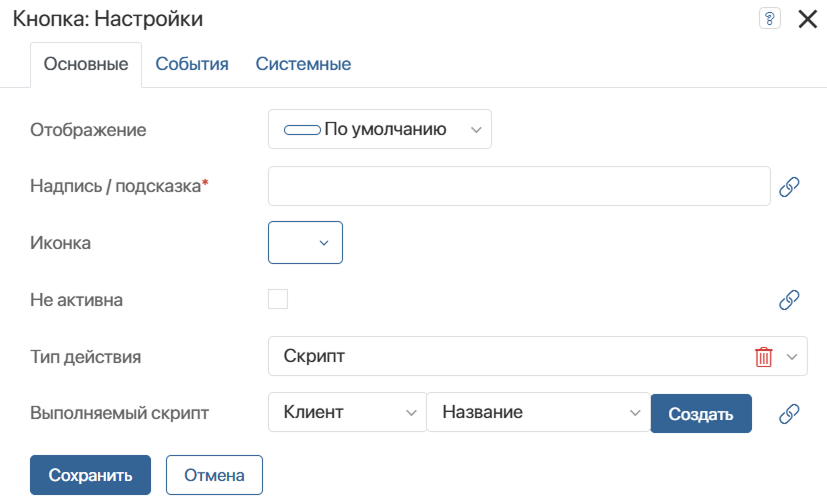
Task: Click the Создать button
Action: [701, 414]
